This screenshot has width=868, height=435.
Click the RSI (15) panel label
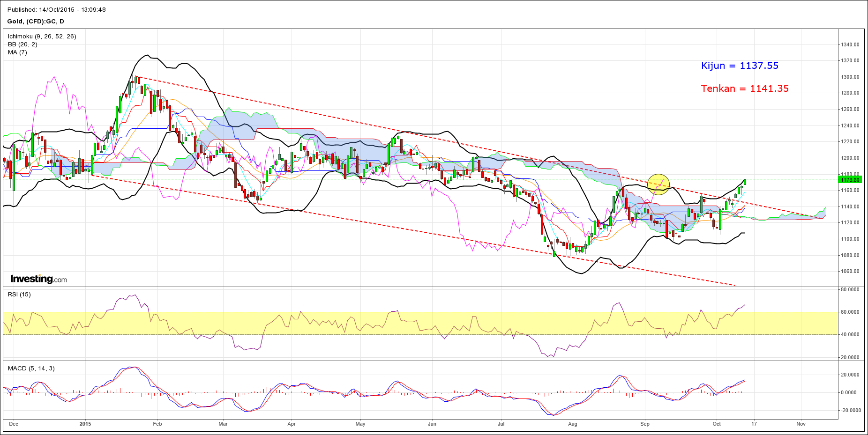(19, 295)
